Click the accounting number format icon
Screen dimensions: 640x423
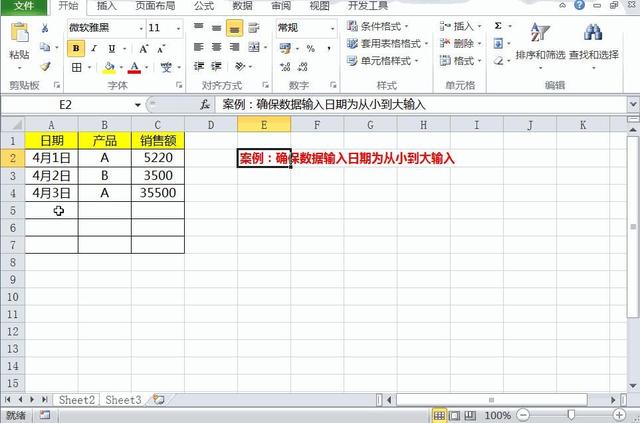285,49
